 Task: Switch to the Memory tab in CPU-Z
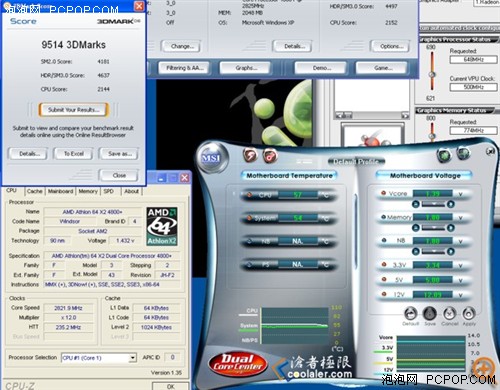[88, 191]
